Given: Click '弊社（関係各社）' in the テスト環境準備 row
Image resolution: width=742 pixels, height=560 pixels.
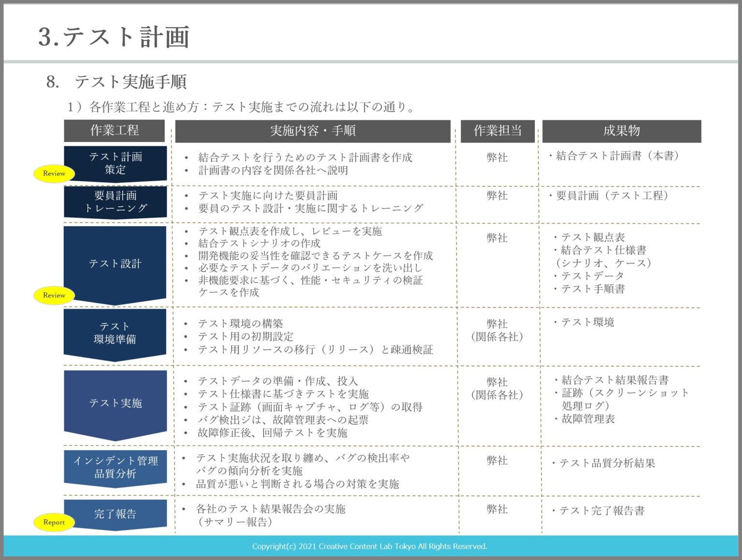Looking at the screenshot, I should coord(497,330).
